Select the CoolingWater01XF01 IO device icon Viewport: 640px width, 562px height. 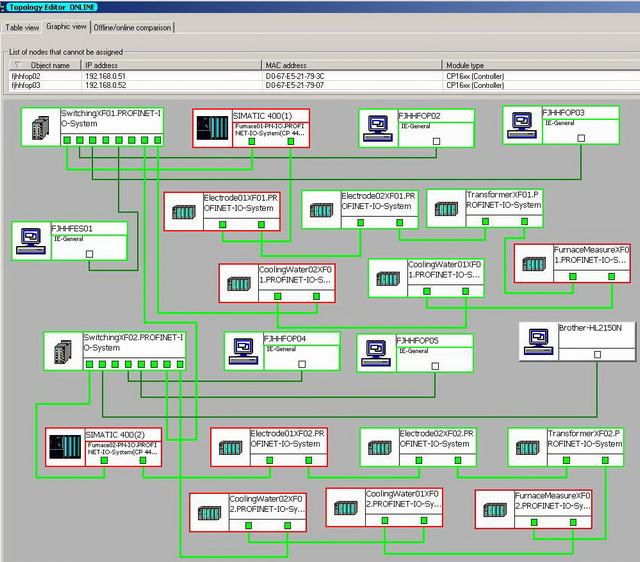click(388, 278)
